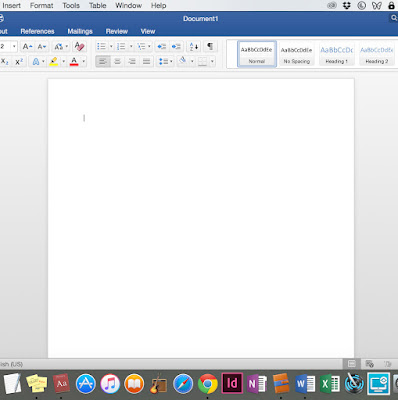
Task: Start a numbered list
Action: pyautogui.click(x=121, y=46)
